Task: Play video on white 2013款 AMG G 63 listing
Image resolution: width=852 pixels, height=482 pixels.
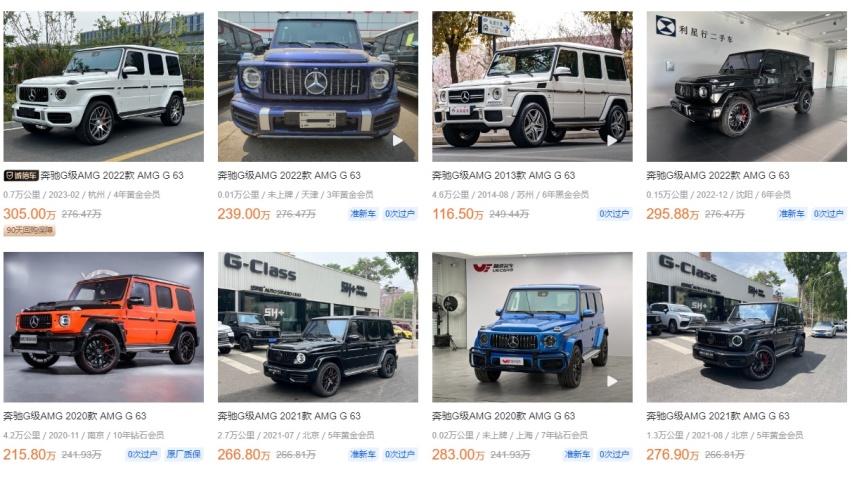Action: click(612, 141)
